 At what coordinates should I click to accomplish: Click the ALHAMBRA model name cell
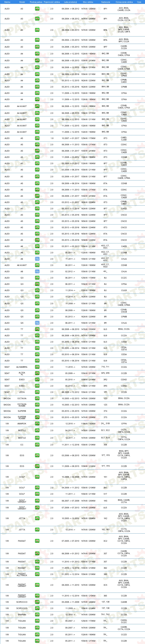[22, 367]
